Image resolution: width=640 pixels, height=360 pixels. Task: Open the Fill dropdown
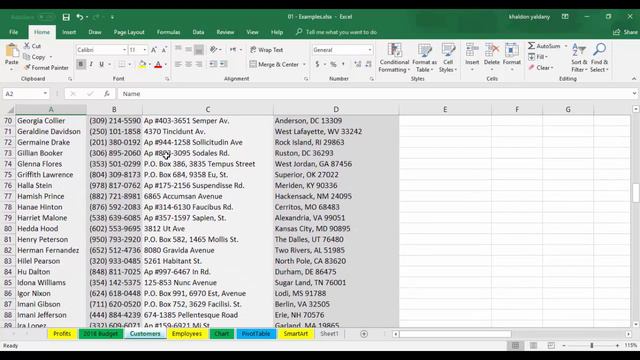(x=538, y=57)
